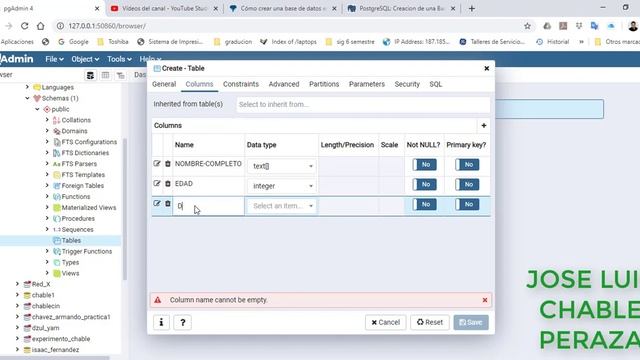Collapse the Schemas (1) tree node
640x360 pixels.
[x=27, y=98]
